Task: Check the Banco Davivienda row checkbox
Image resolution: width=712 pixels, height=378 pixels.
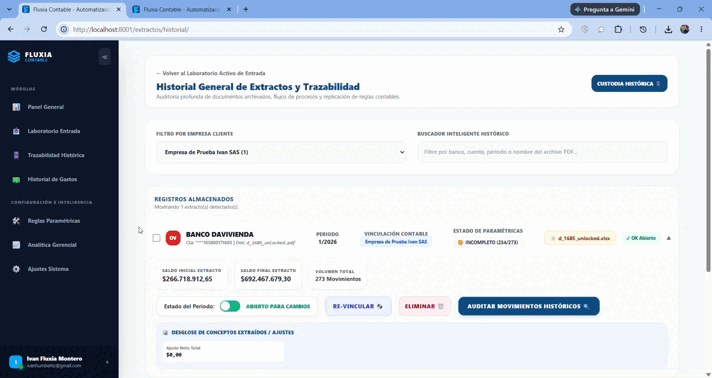Action: point(157,238)
